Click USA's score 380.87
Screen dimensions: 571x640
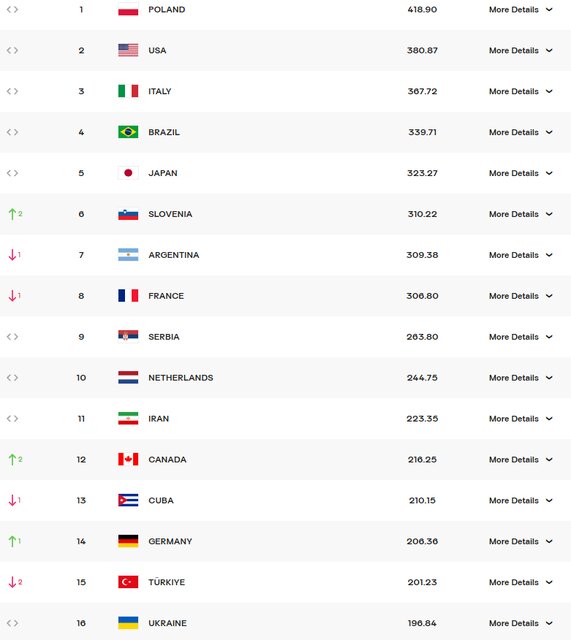click(422, 51)
